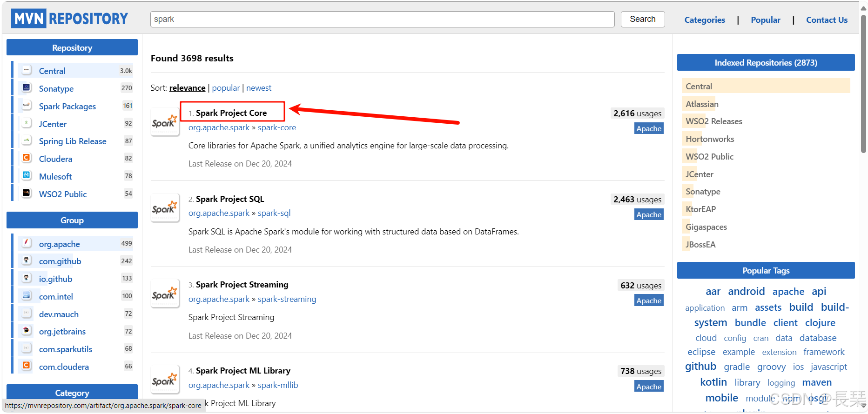Screen dimensions: 868x414
Task: Click the android popular tag
Action: 747,291
